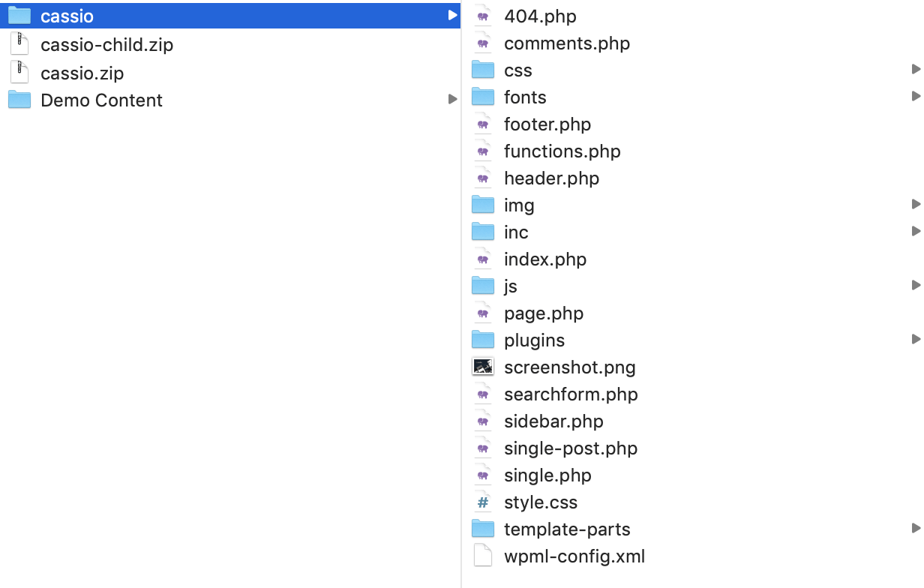Expand the js folder arrow
The height and width of the screenshot is (588, 924).
click(x=916, y=286)
